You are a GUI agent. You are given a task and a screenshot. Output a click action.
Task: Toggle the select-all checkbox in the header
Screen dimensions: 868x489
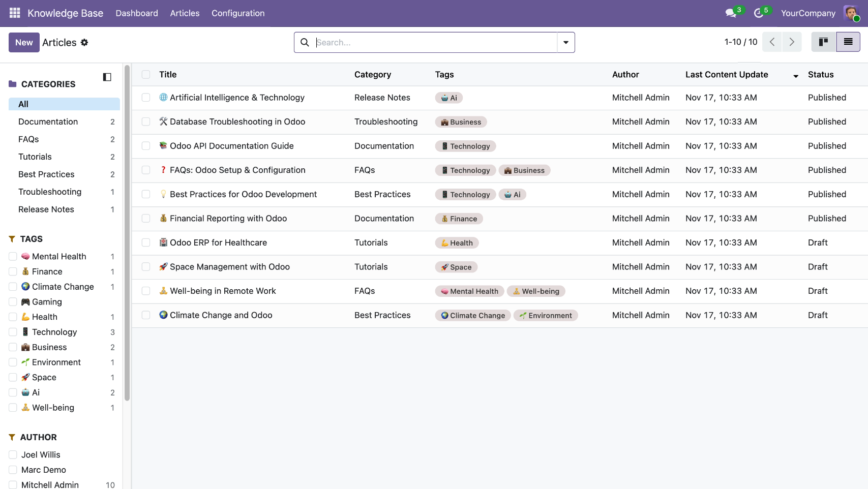click(146, 75)
